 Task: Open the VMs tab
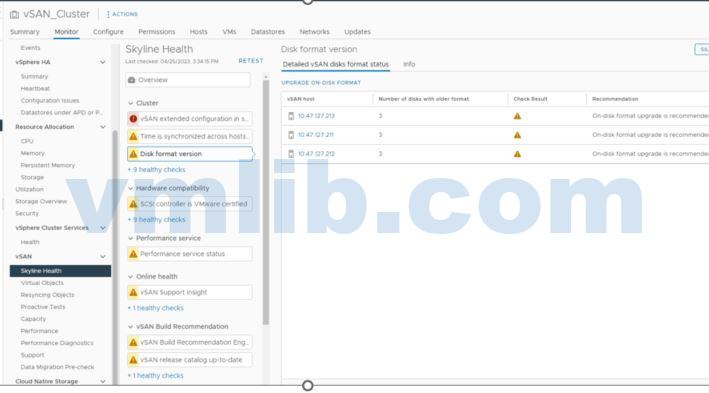click(x=229, y=32)
